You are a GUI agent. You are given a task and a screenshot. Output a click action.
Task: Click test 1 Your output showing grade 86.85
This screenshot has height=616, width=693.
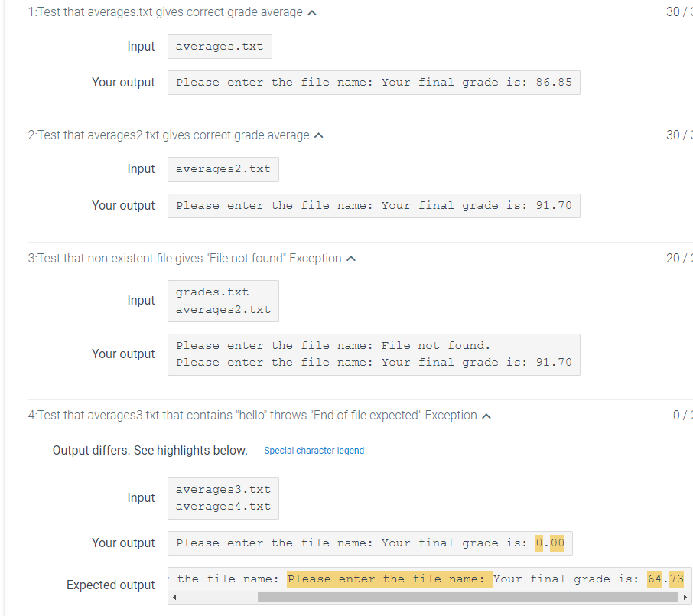click(373, 82)
